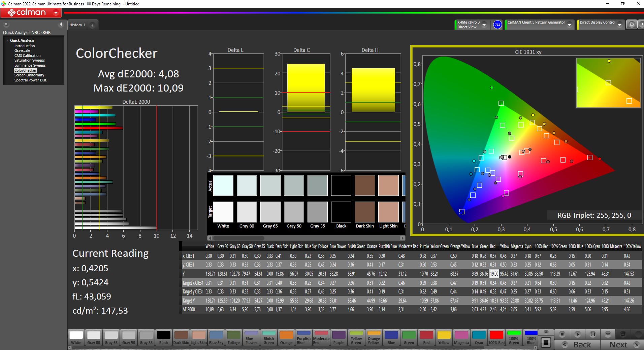
Task: Toggle the round pin button in sidebar
Action: pos(6,24)
